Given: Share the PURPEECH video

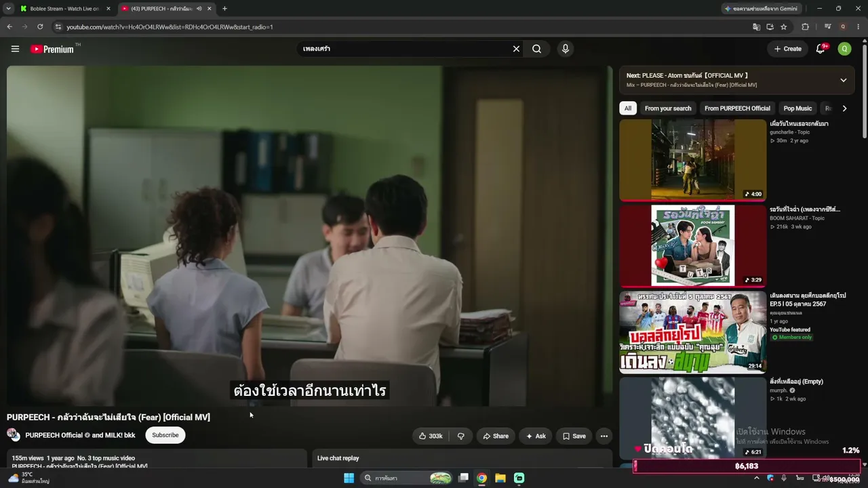Looking at the screenshot, I should pos(495,436).
